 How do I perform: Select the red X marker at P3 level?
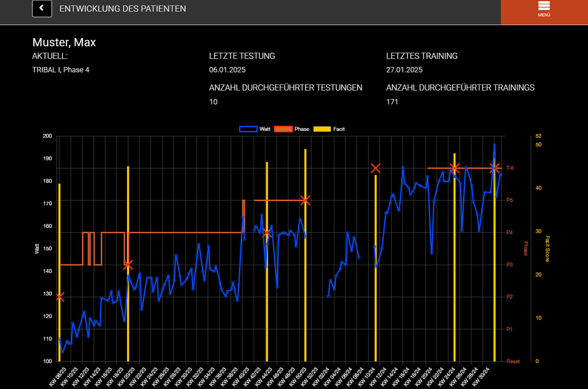pos(128,265)
